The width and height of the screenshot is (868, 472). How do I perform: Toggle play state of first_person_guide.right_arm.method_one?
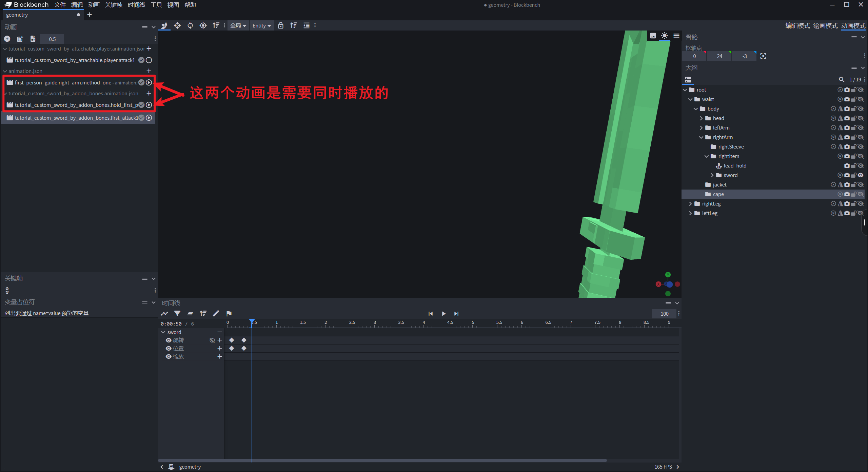coord(149,82)
